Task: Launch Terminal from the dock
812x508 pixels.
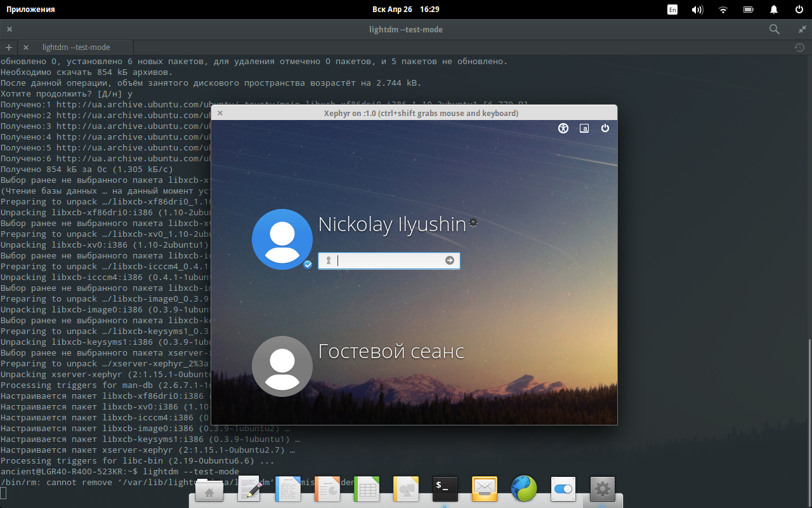Action: 445,489
